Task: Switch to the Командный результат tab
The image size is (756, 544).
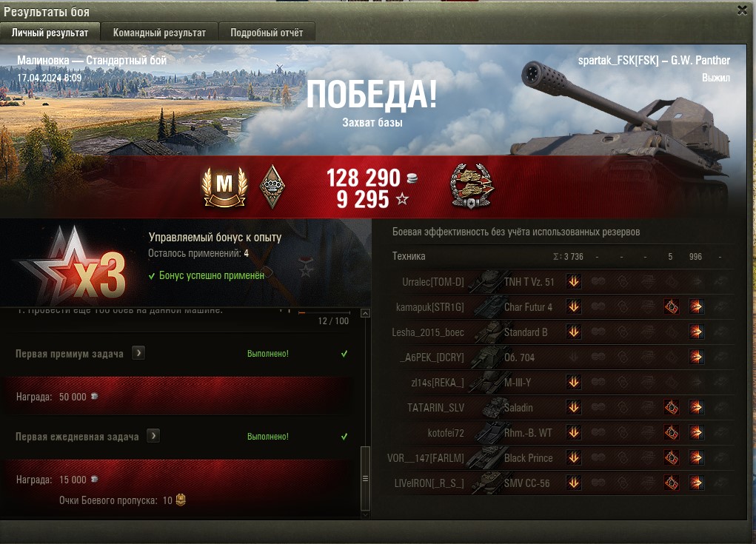Action: point(159,33)
